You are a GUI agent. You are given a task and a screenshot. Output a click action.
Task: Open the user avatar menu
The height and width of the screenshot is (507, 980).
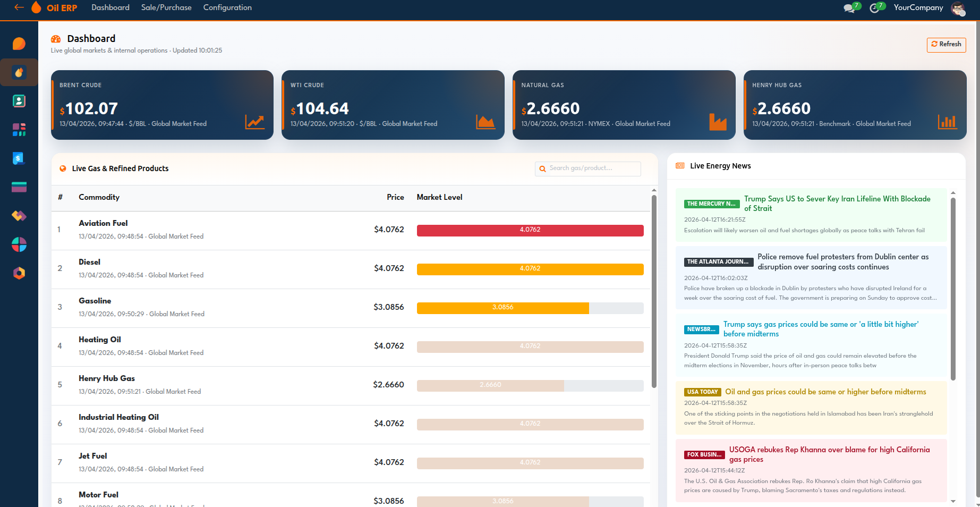point(958,8)
